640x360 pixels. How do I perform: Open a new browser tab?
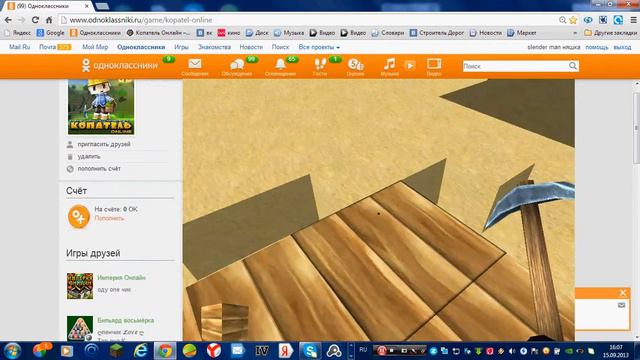[102, 6]
